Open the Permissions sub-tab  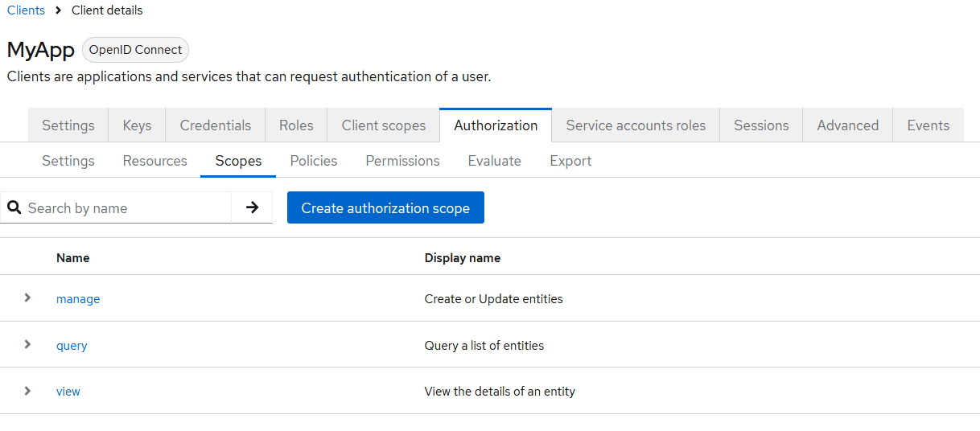tap(402, 161)
